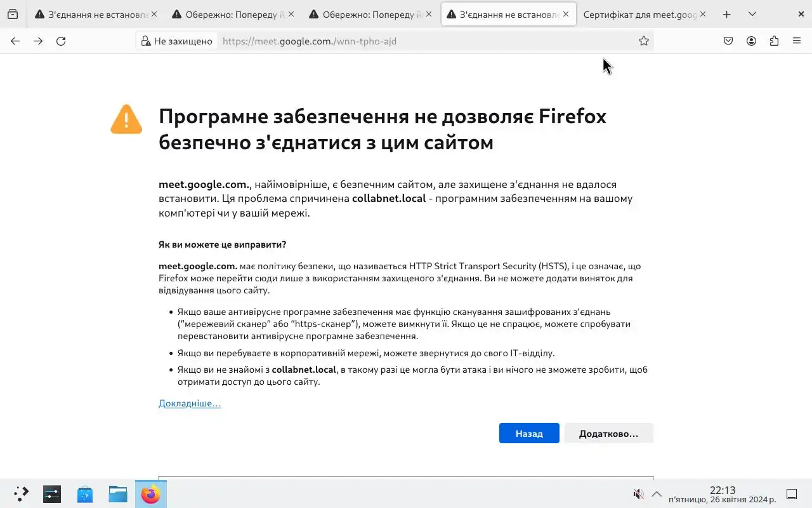Viewport: 812px width, 508px height.
Task: Click the Firefox View icon in tab bar
Action: tap(13, 14)
